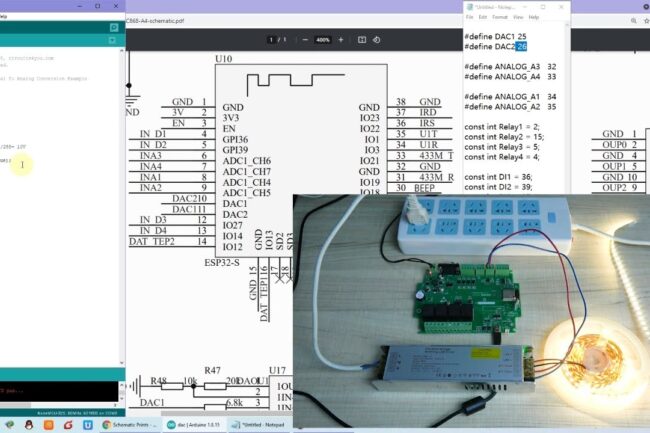The height and width of the screenshot is (433, 650).
Task: Switch to Schematic Prints Chrome taskbar item
Action: 129,424
